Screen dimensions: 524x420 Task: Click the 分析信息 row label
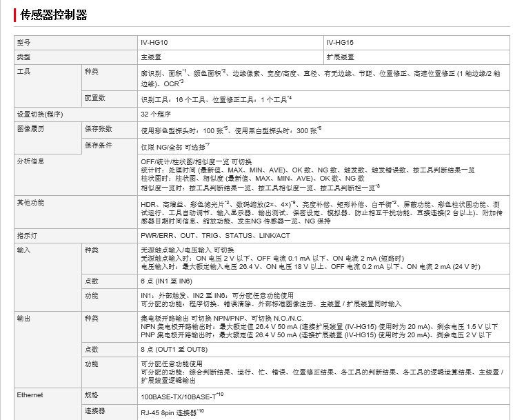[x=30, y=161]
